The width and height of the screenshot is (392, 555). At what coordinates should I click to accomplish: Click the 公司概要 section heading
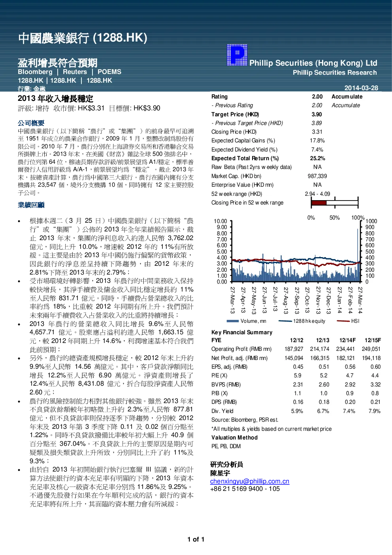31,123
